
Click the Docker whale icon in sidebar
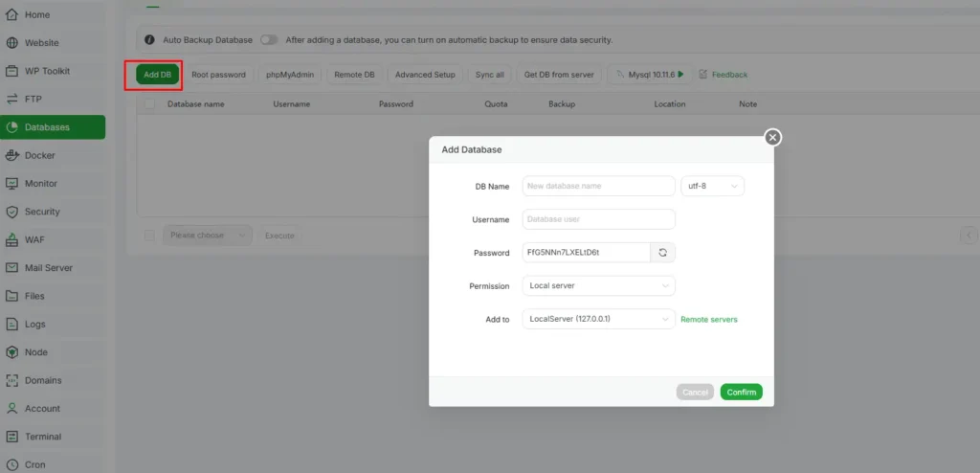point(12,155)
